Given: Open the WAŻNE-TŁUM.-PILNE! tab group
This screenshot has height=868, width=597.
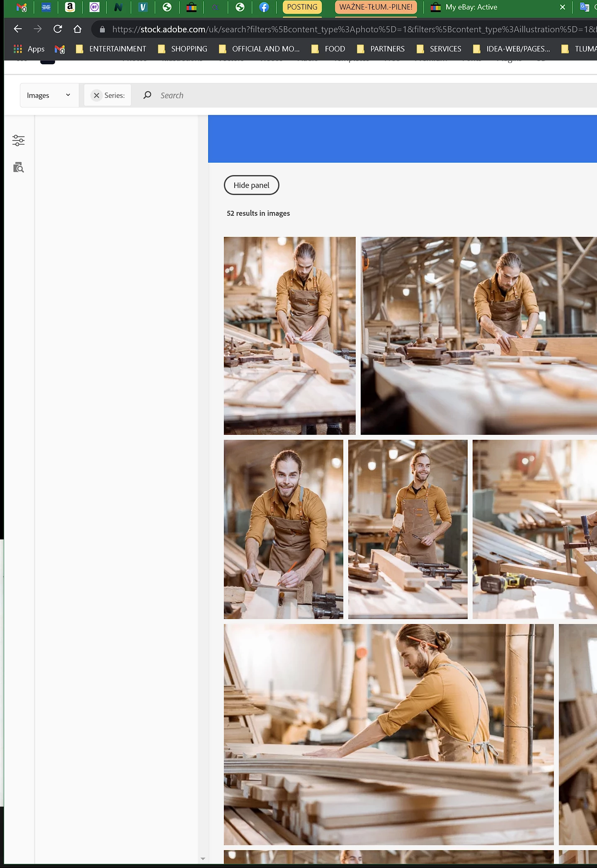Looking at the screenshot, I should [x=376, y=7].
